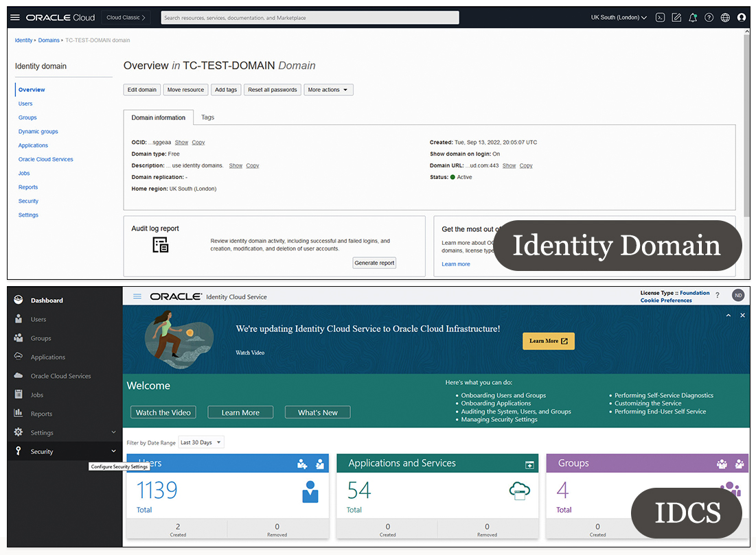Copy the Domain URL
This screenshot has width=756, height=555.
click(x=526, y=165)
